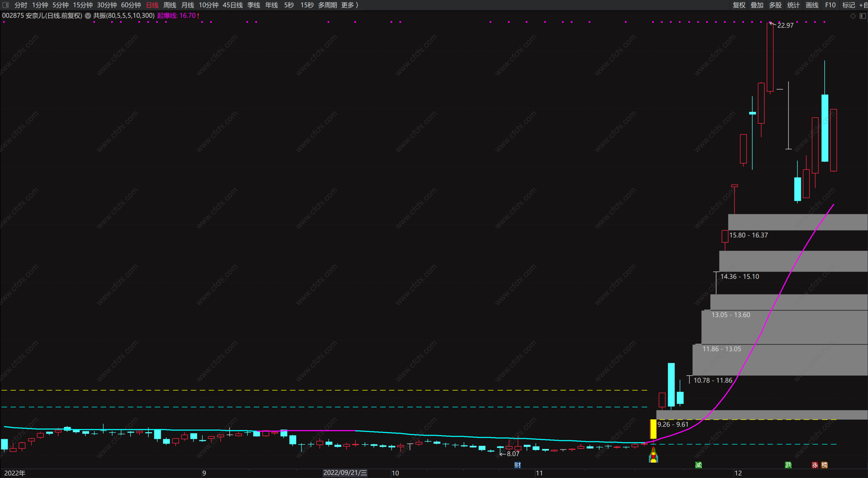Screen dimensions: 868x478
Task: Open the 复权 adjustment menu
Action: click(739, 5)
